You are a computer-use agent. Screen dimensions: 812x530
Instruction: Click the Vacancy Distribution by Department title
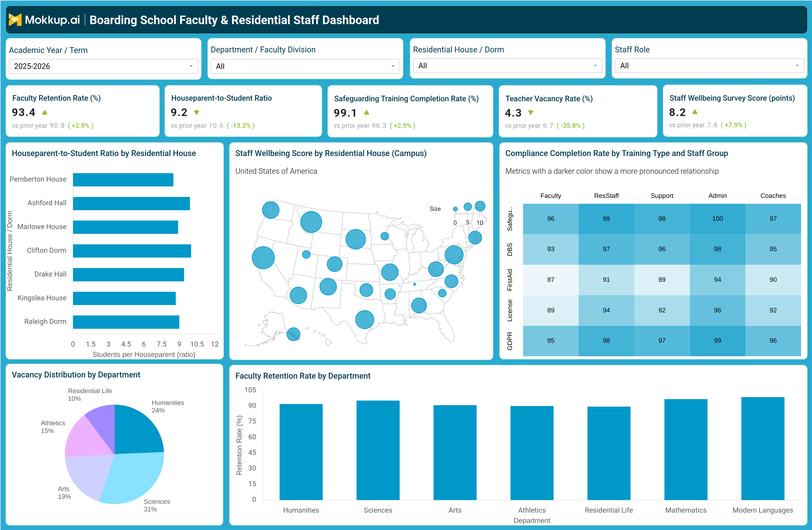click(x=76, y=375)
